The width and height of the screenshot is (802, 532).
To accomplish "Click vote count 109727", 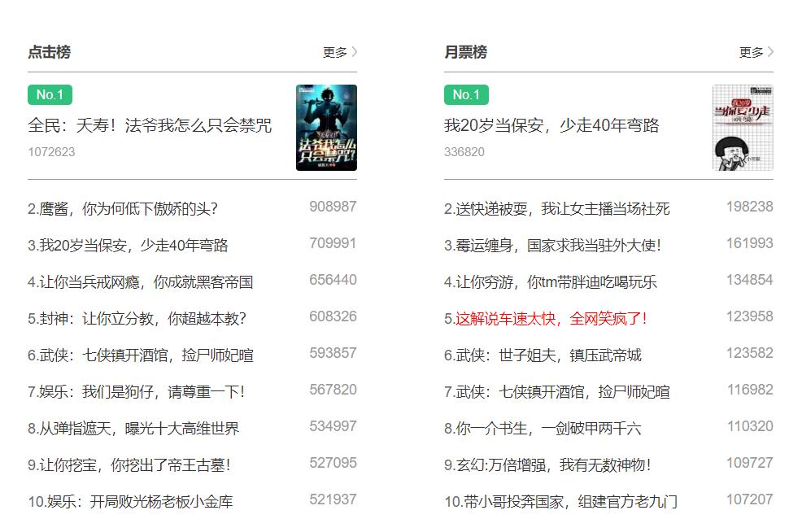I will tap(750, 462).
